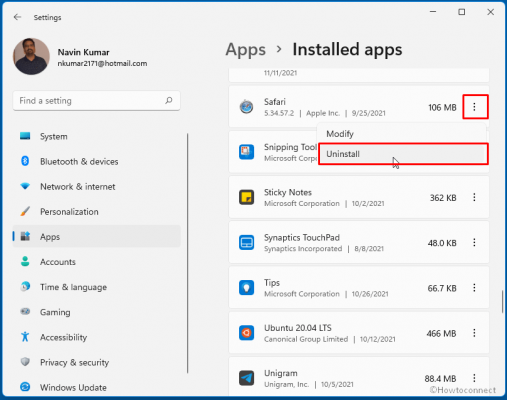Image resolution: width=507 pixels, height=400 pixels.
Task: Open Gaming settings
Action: coord(97,312)
